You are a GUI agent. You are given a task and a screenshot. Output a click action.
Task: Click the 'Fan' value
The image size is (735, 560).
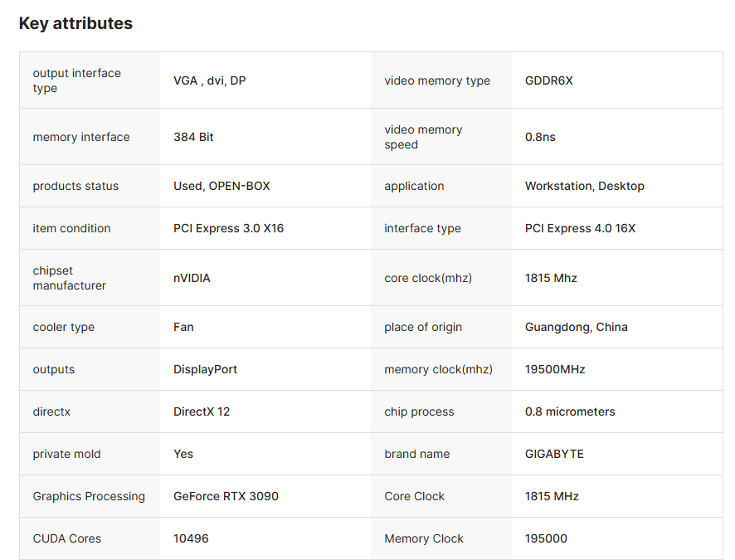tap(183, 327)
